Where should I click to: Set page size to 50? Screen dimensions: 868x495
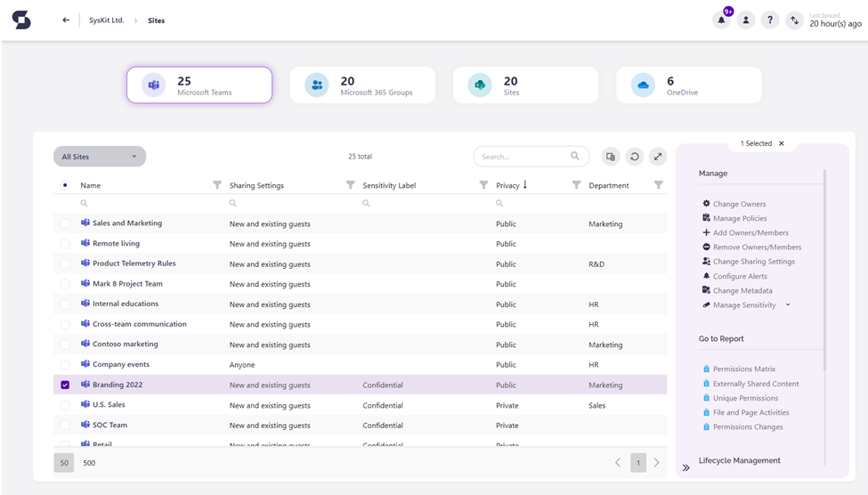point(64,463)
